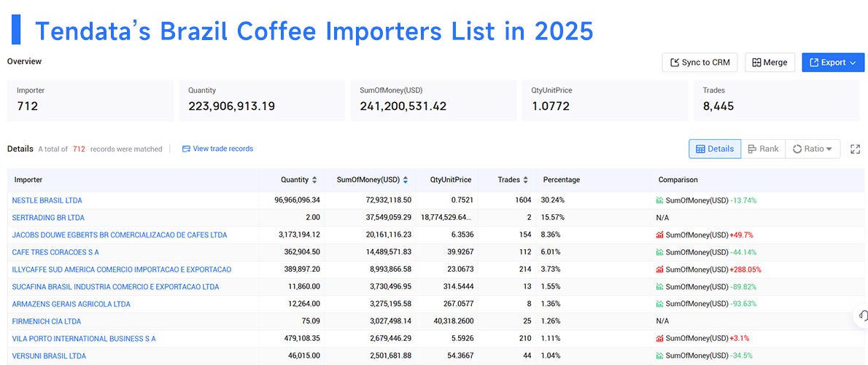868x365 pixels.
Task: Open VILA PORTO INTERNATIONAL BUSINESS importer
Action: pyautogui.click(x=84, y=339)
